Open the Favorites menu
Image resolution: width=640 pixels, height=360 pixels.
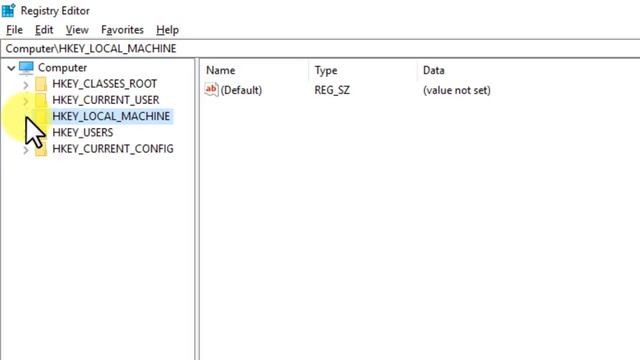click(122, 30)
